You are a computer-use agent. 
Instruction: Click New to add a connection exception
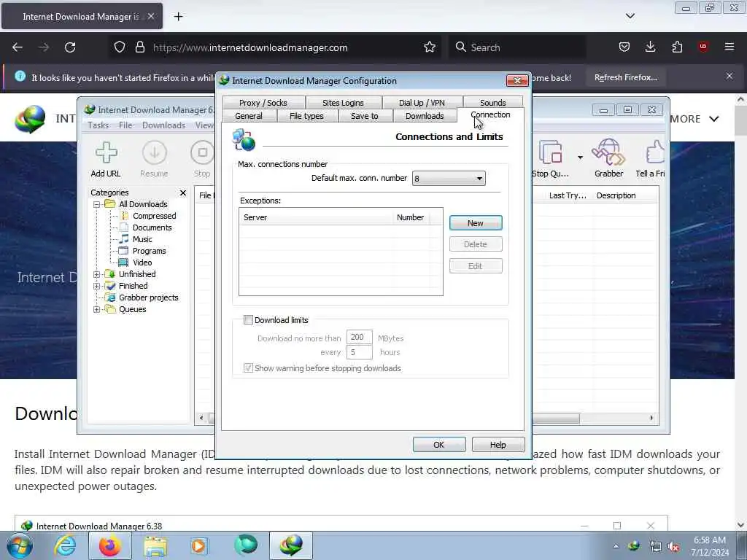point(476,223)
